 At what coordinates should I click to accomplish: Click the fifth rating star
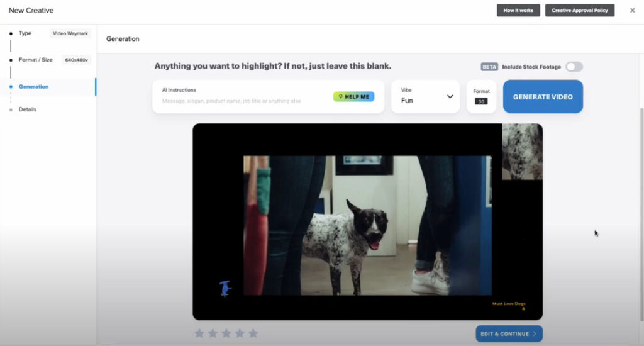[x=253, y=333]
